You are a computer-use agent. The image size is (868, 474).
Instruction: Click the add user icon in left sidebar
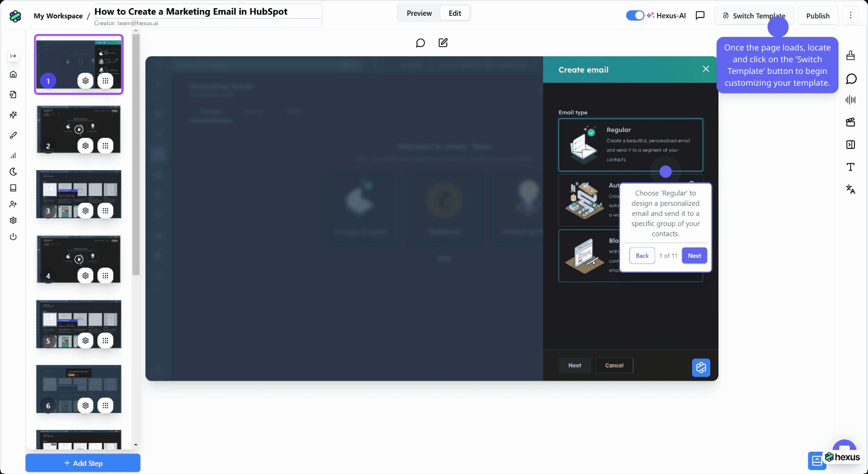(13, 204)
